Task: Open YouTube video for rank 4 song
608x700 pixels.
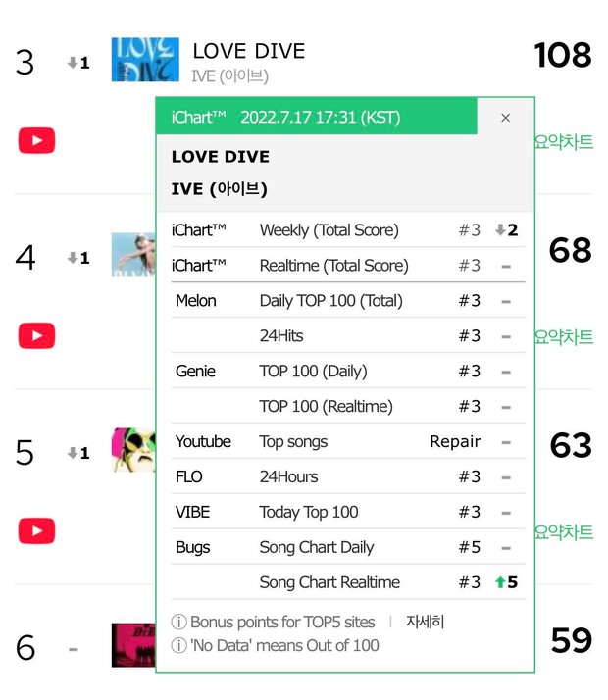Action: [36, 335]
